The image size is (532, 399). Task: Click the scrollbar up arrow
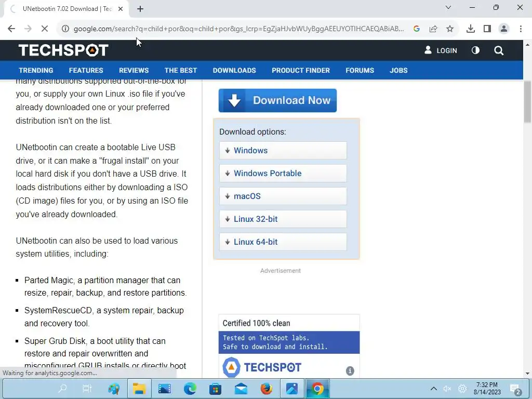[527, 45]
